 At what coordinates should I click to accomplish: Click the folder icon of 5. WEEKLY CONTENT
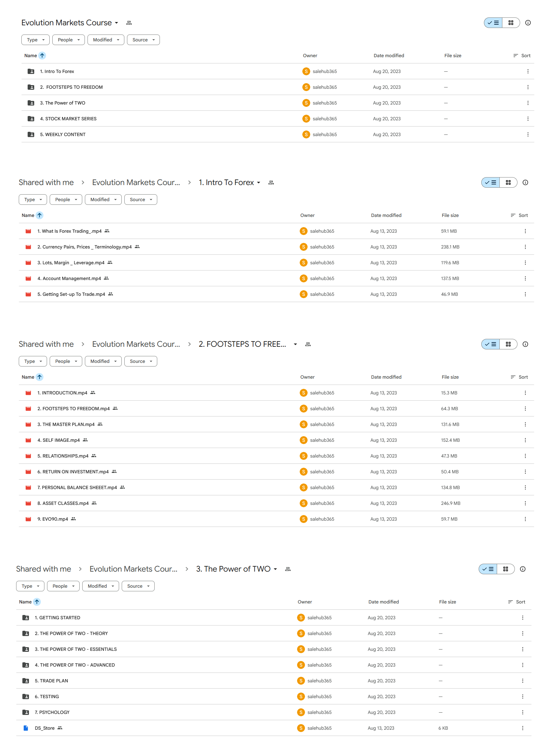[31, 134]
